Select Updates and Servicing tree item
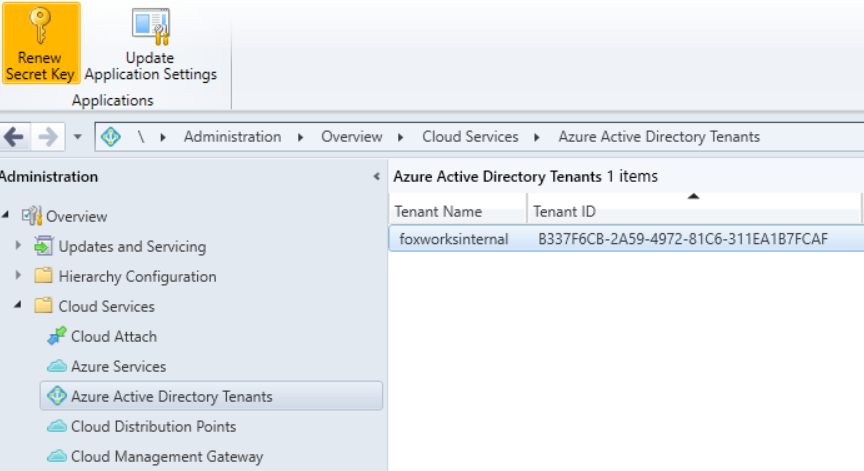The height and width of the screenshot is (471, 864). pyautogui.click(x=132, y=247)
